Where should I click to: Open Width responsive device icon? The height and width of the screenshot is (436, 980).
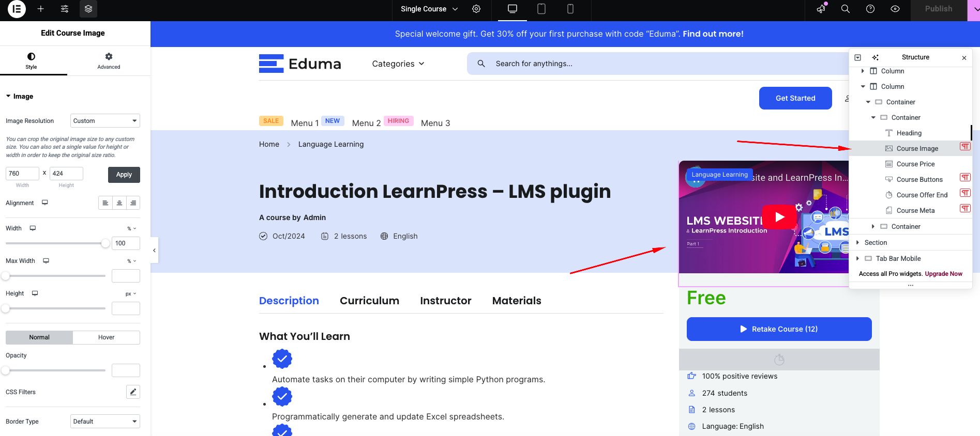(33, 228)
